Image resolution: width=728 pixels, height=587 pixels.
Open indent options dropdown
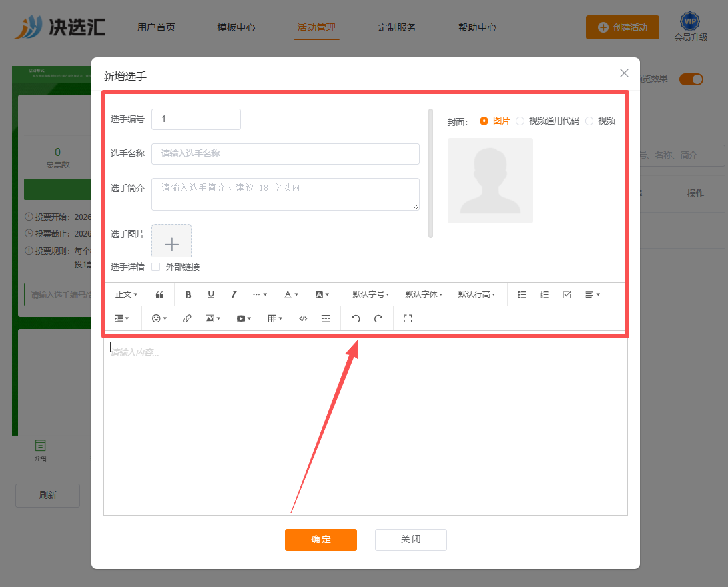[x=121, y=318]
